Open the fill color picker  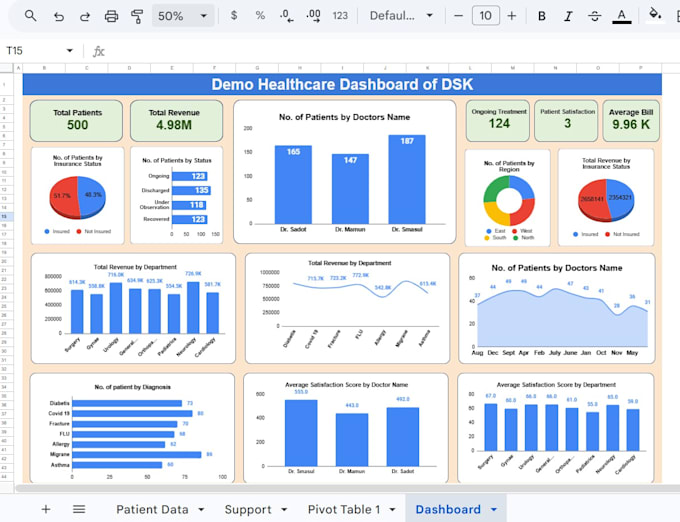(x=655, y=15)
